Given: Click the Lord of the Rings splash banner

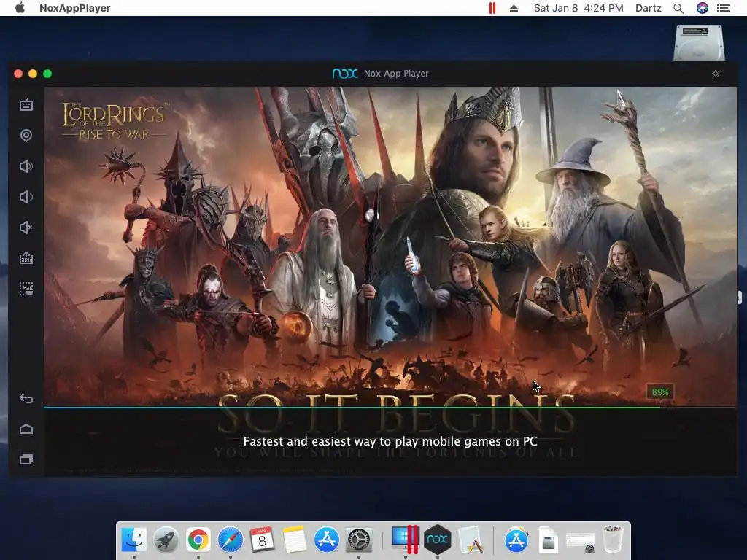Looking at the screenshot, I should click(x=390, y=246).
